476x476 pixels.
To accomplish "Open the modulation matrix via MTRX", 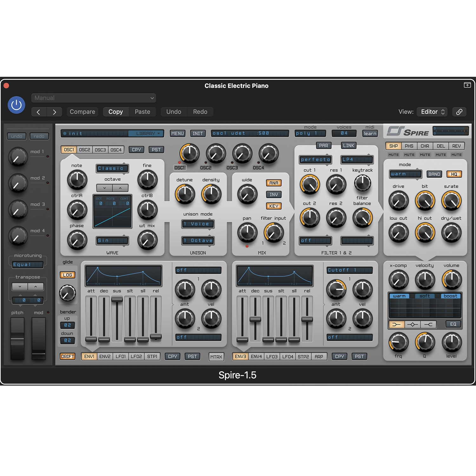I will (x=216, y=357).
